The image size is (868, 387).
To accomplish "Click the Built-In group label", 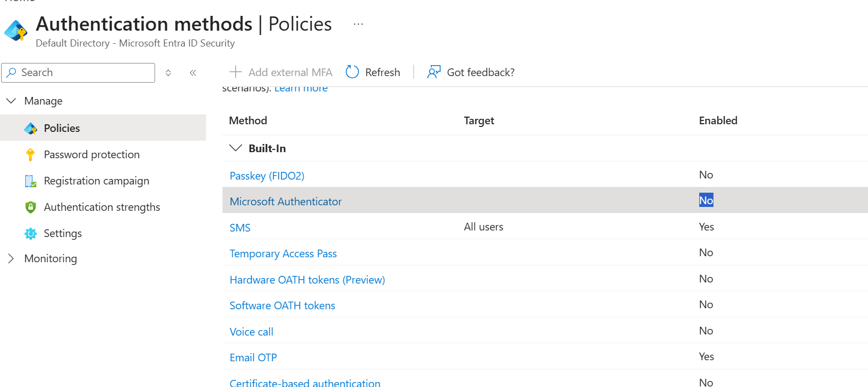I will point(267,148).
